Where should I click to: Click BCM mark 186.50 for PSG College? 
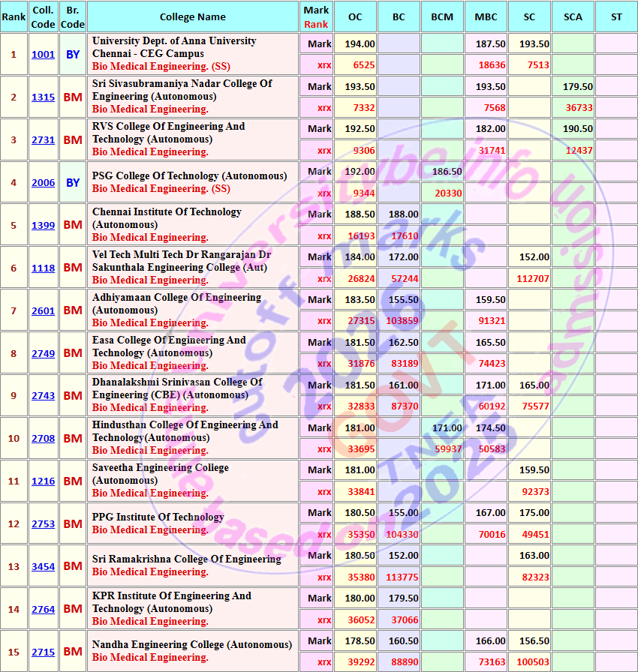447,172
